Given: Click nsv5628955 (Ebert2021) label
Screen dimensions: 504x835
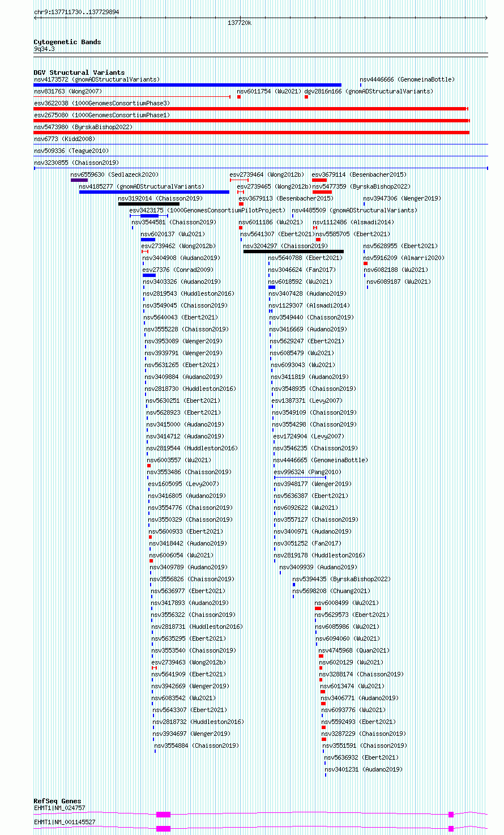Looking at the screenshot, I should [400, 246].
